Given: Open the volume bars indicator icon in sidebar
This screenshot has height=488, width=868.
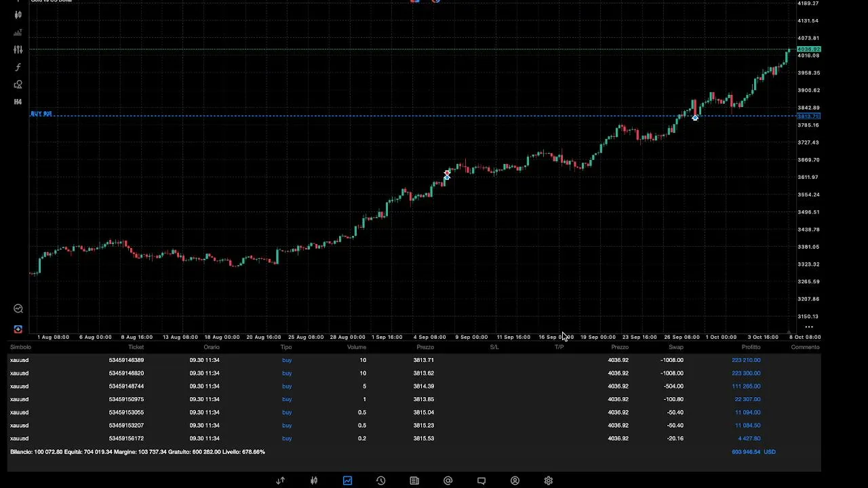Looking at the screenshot, I should pyautogui.click(x=18, y=33).
